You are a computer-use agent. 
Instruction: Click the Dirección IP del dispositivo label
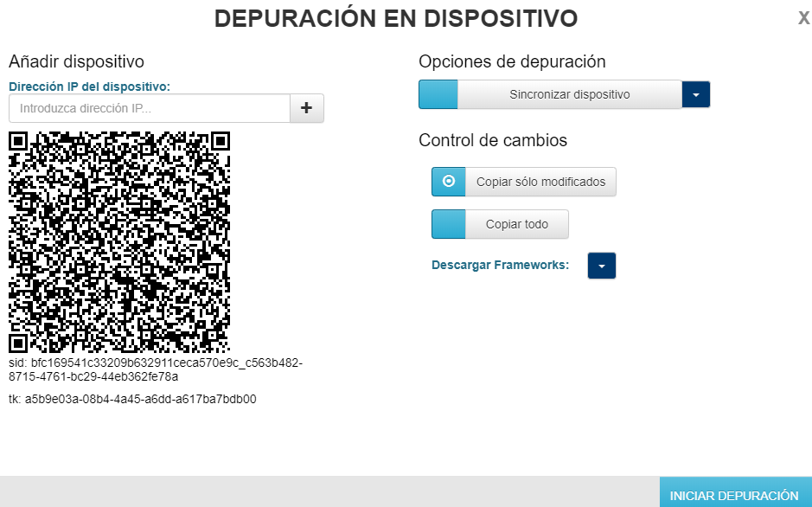(x=90, y=87)
